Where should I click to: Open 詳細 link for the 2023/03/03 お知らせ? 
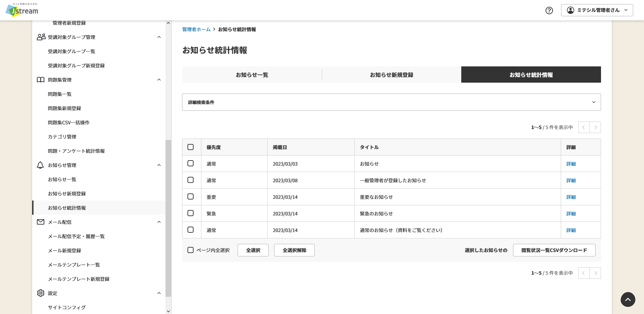click(x=571, y=164)
